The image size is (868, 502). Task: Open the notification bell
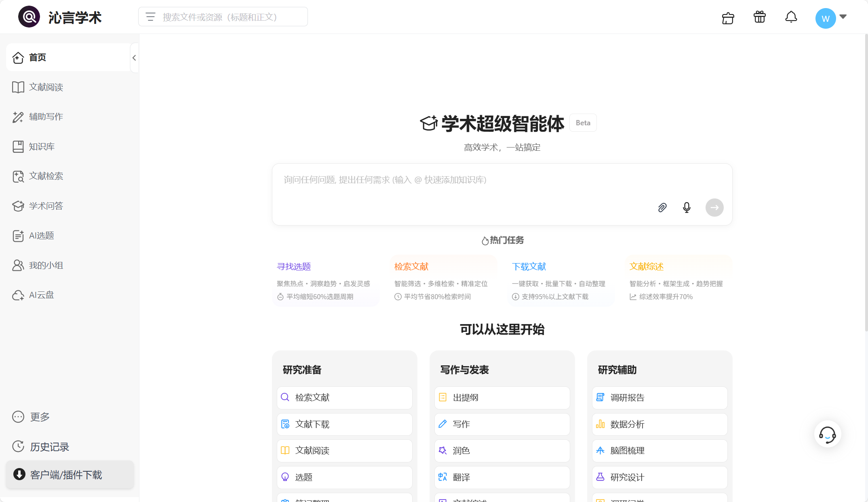[791, 17]
